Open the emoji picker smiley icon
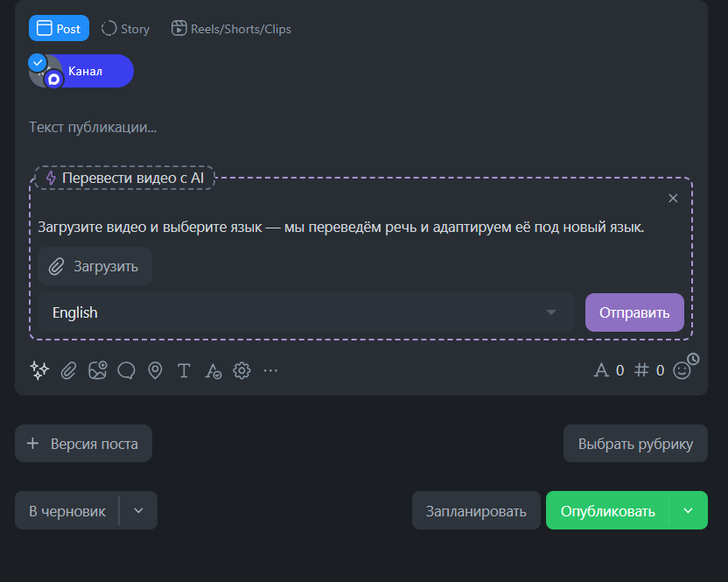The height and width of the screenshot is (582, 728). coord(682,370)
